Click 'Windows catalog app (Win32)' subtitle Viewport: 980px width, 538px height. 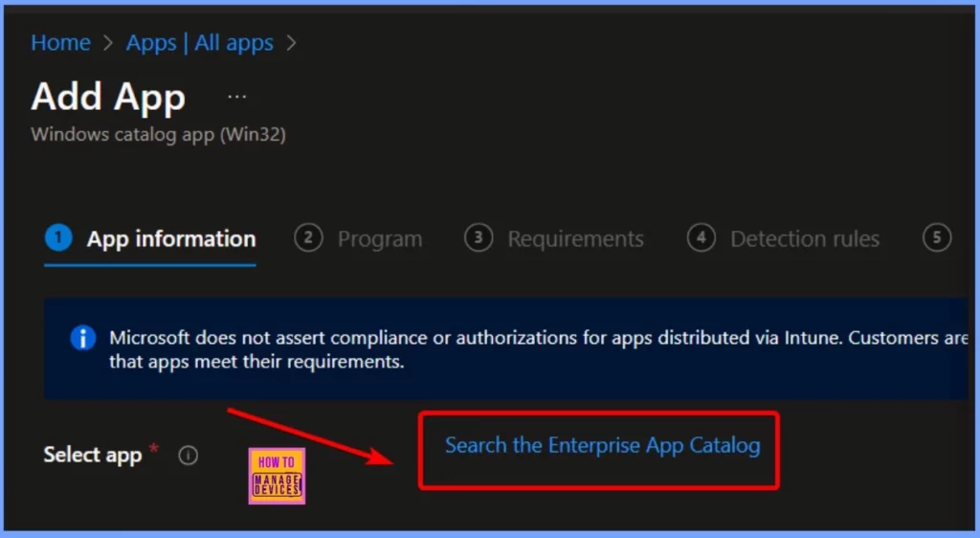(158, 134)
